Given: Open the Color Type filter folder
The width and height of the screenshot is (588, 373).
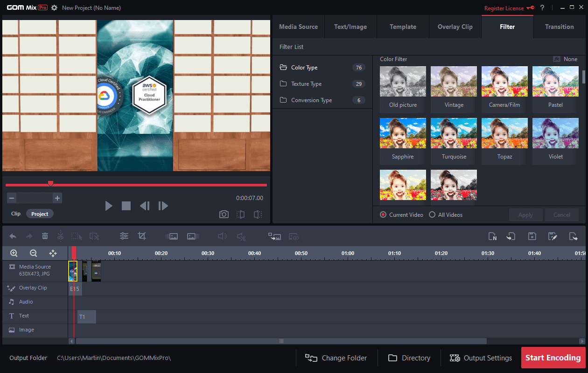Looking at the screenshot, I should pyautogui.click(x=322, y=68).
